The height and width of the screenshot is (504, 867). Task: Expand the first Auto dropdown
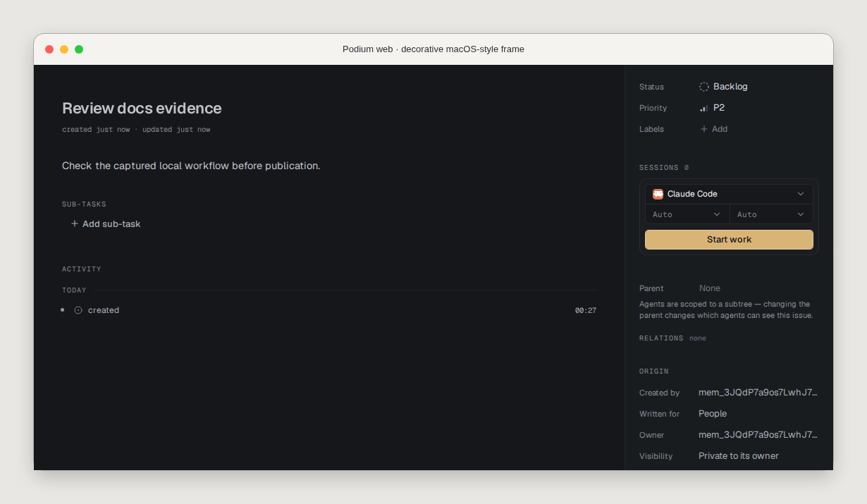click(x=687, y=214)
